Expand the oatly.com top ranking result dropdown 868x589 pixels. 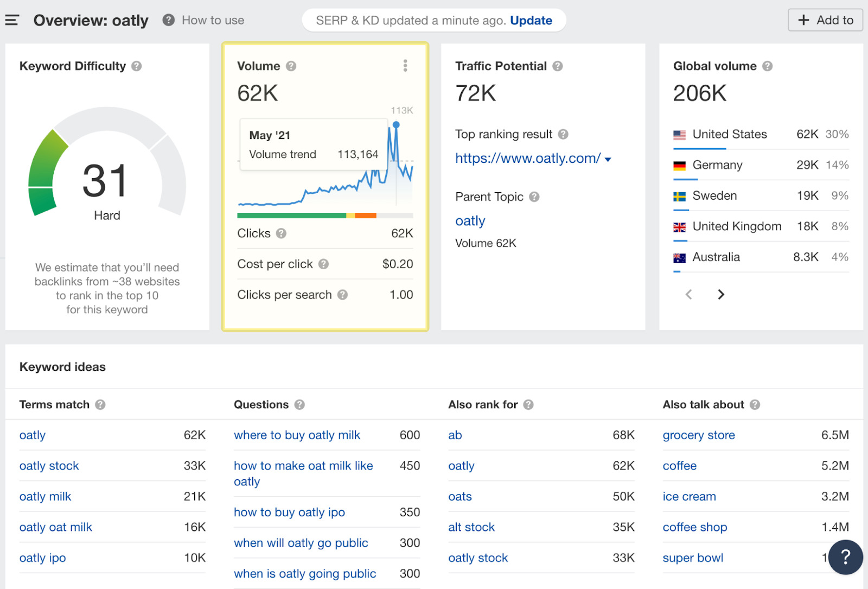coord(609,159)
